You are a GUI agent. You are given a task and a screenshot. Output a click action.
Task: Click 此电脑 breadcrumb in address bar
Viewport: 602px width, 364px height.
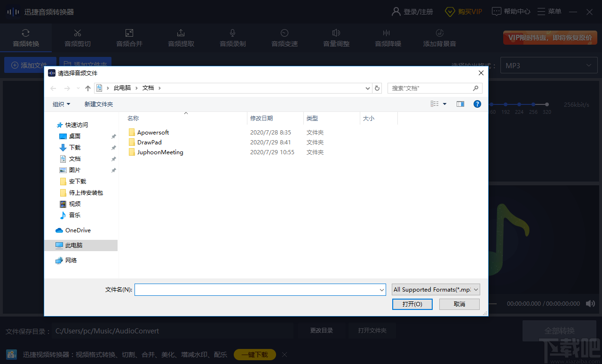122,88
